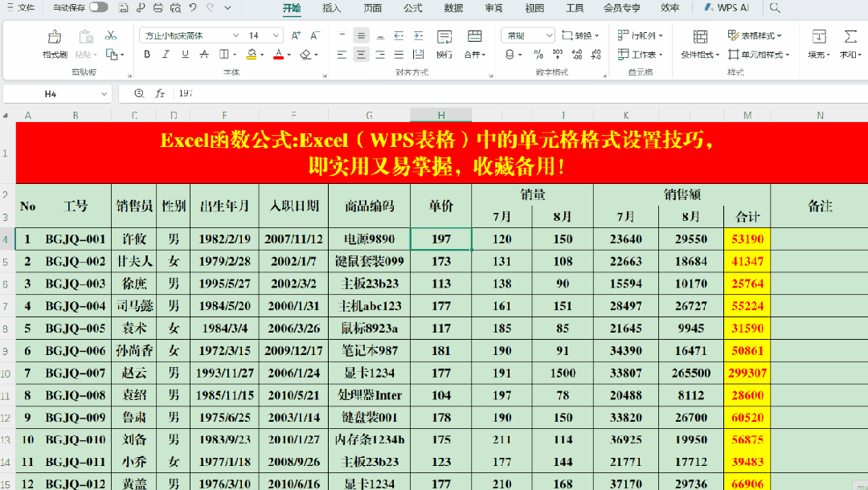Click the Redo arrow icon

pyautogui.click(x=211, y=8)
